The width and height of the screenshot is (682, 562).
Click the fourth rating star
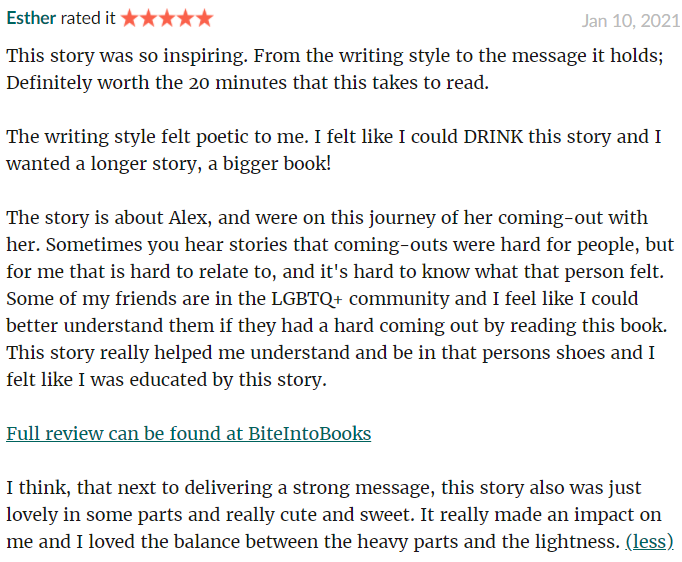click(x=185, y=18)
